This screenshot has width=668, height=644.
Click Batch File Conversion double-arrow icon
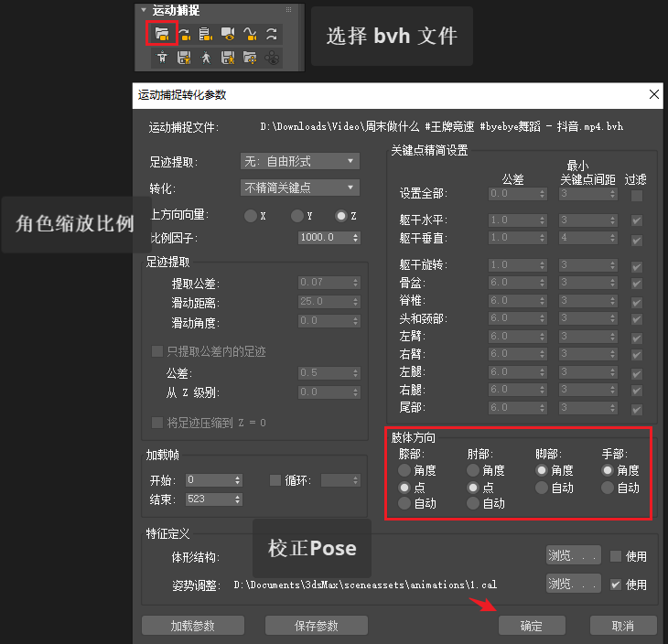[x=272, y=34]
